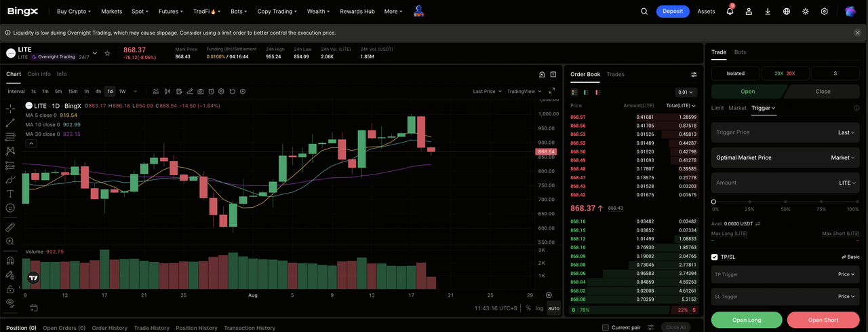Switch to the Trades tab
This screenshot has height=332, width=868.
click(x=615, y=74)
